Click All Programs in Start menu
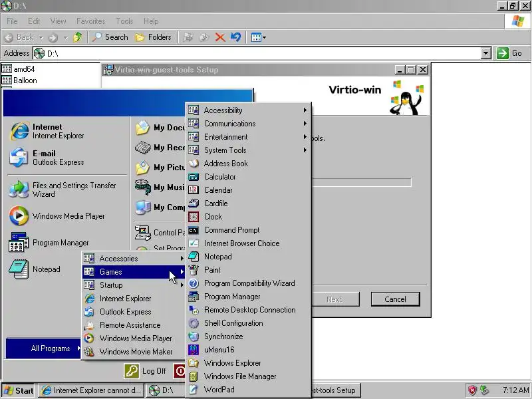 pos(43,348)
